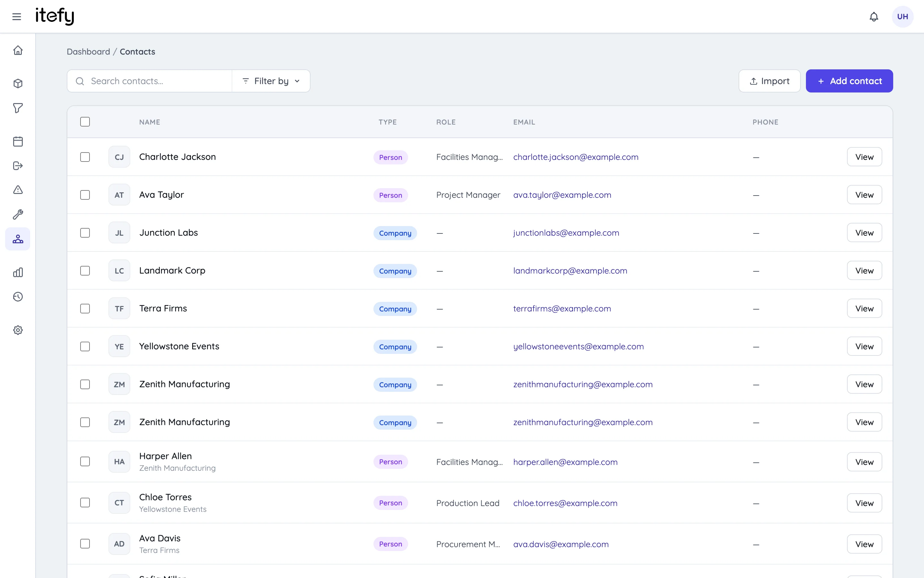The height and width of the screenshot is (578, 924).
Task: Click the Import button
Action: point(769,81)
